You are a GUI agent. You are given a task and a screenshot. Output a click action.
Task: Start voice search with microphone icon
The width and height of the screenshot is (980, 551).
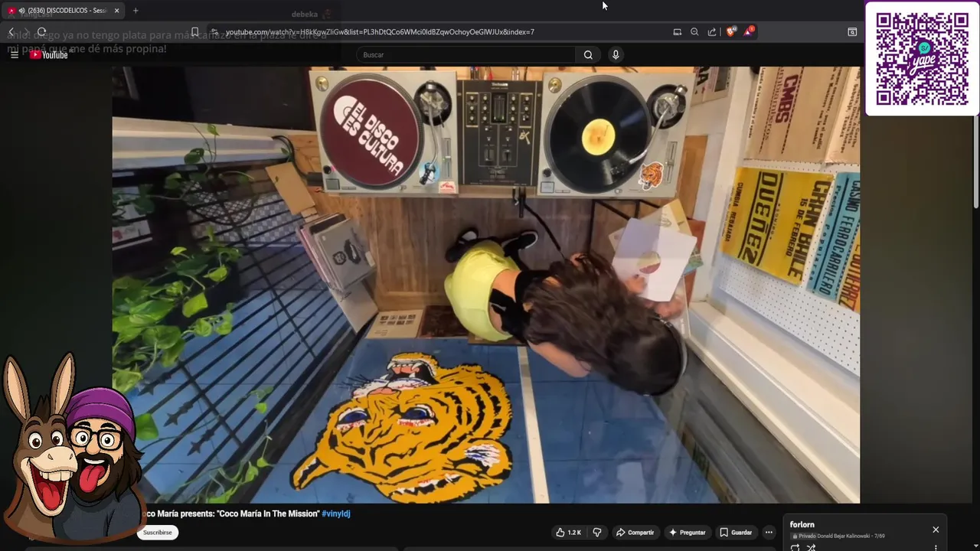click(x=615, y=54)
